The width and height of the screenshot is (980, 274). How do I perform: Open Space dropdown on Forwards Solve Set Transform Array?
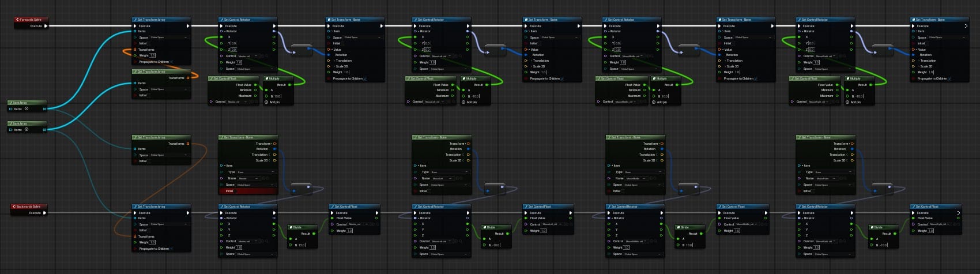coord(168,37)
